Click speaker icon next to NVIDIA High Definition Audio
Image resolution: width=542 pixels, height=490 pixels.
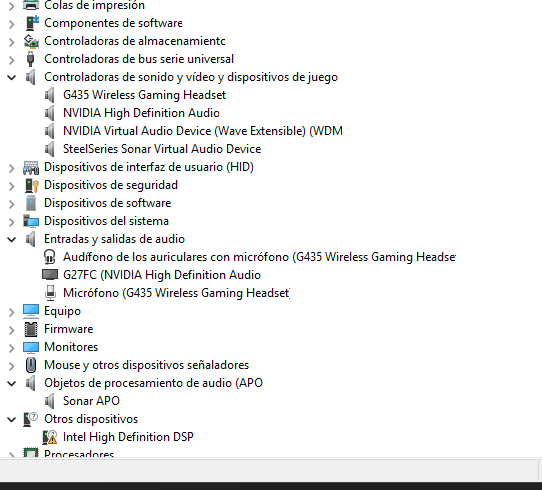point(50,113)
